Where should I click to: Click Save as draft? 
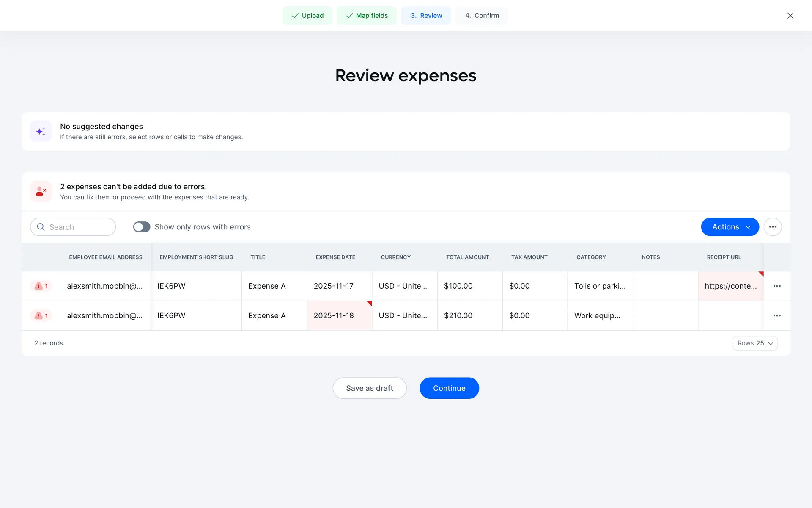coord(369,388)
